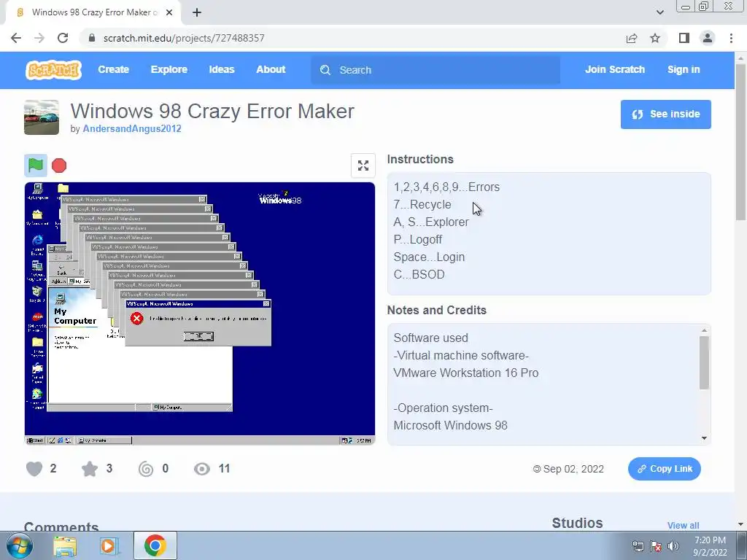This screenshot has height=560, width=747.
Task: Open the About page
Action: click(271, 69)
